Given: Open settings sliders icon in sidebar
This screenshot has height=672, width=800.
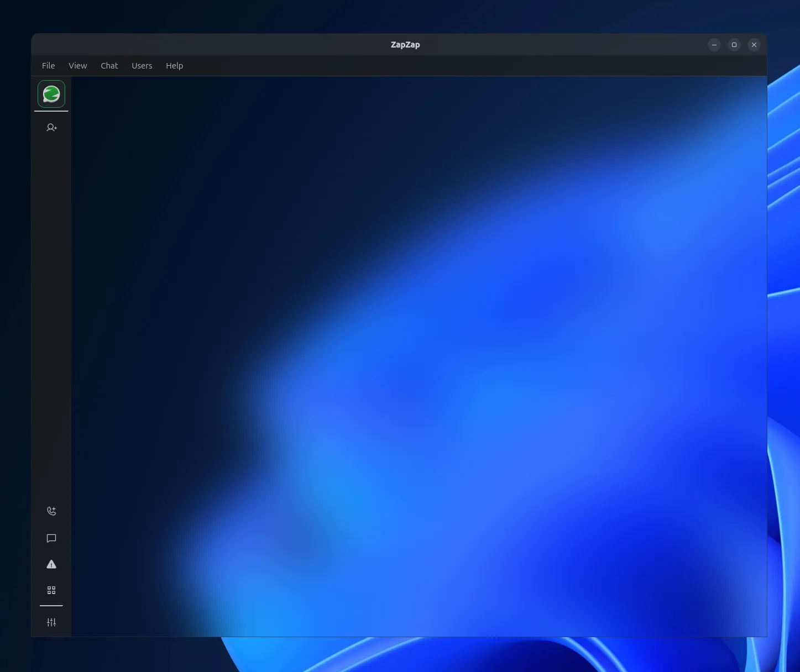Looking at the screenshot, I should click(51, 622).
